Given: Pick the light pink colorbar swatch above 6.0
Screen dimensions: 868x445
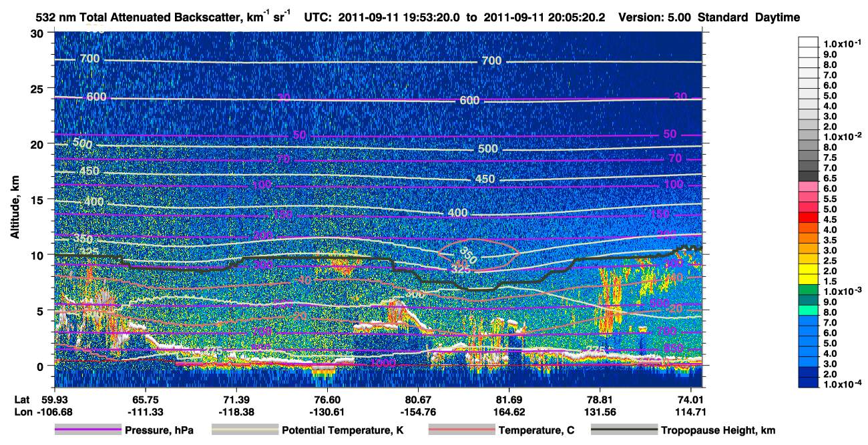Looking at the screenshot, I should click(808, 186).
